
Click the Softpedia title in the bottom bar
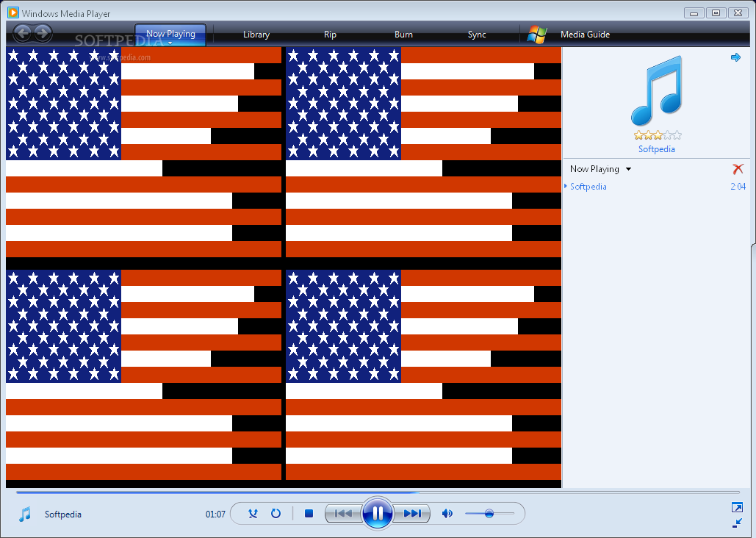[x=63, y=514]
